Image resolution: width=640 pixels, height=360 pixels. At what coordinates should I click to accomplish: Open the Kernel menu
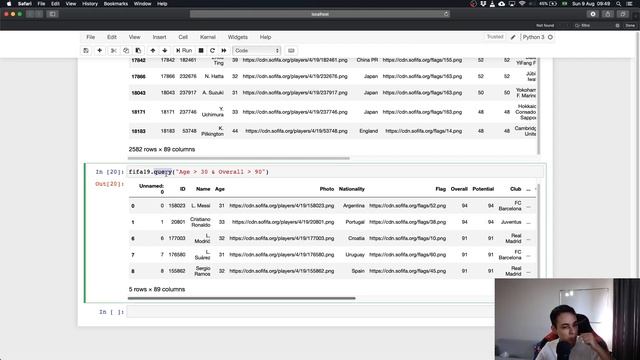pyautogui.click(x=208, y=37)
